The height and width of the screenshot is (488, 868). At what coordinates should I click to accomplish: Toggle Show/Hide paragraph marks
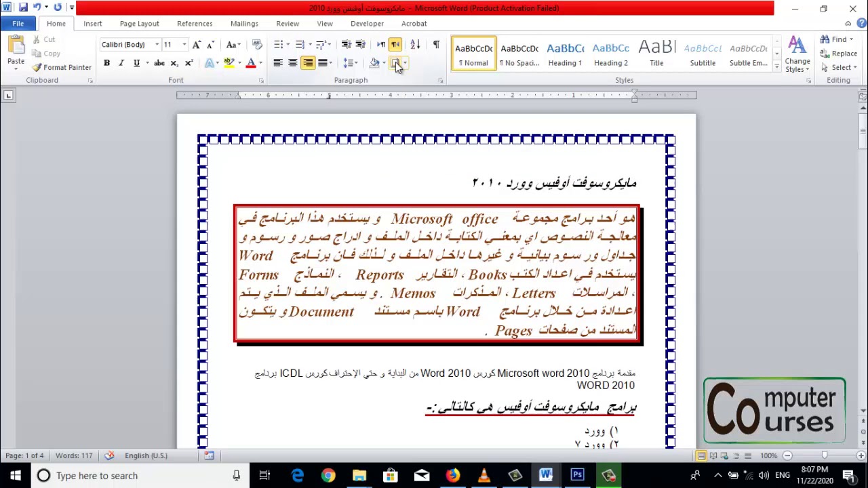(x=436, y=45)
